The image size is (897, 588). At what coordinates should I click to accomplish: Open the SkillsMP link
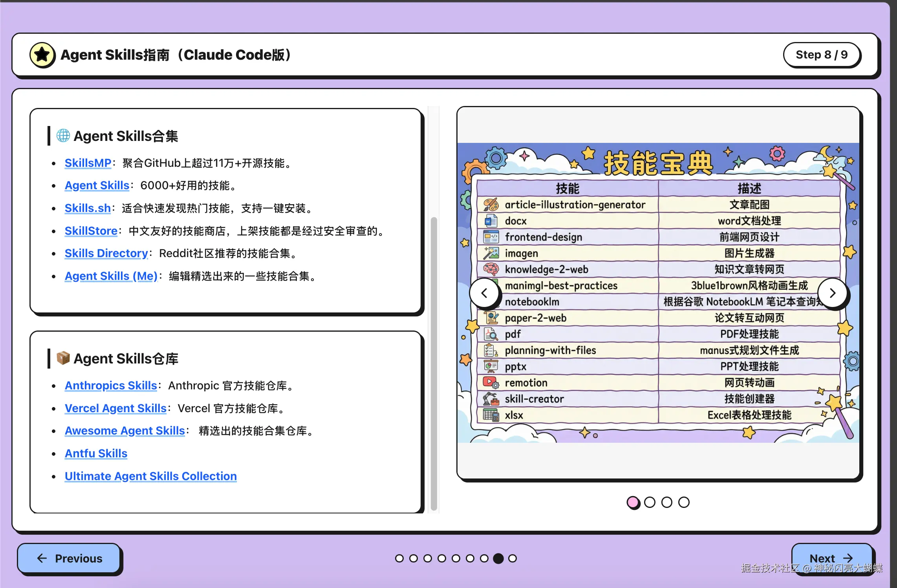click(88, 163)
